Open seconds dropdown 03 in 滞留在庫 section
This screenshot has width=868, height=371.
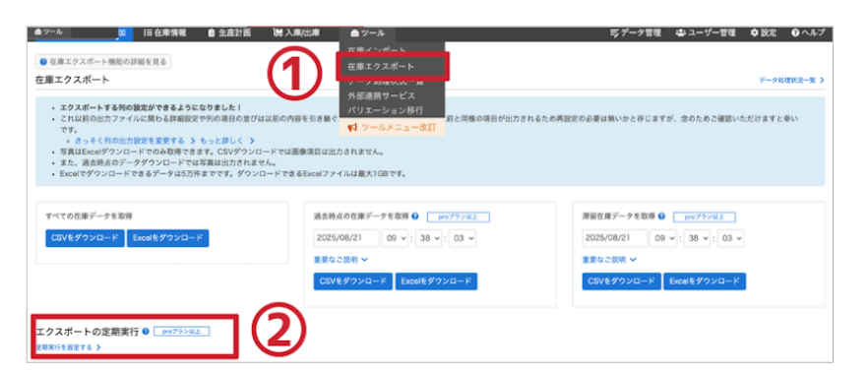click(730, 238)
